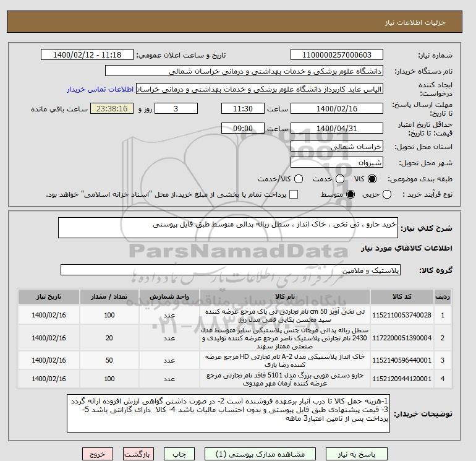Click the general description text box
The image size is (476, 461).
(228, 228)
